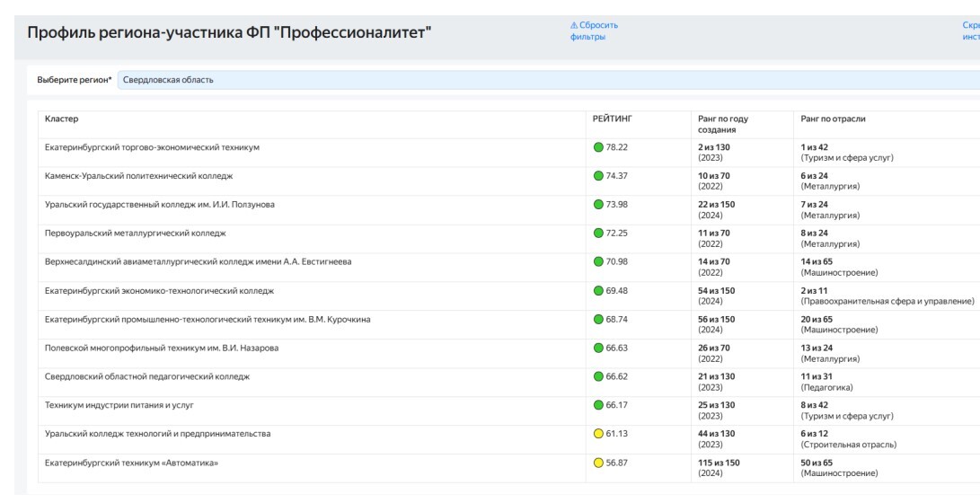Click industry rank 11 из 31

pyautogui.click(x=817, y=376)
